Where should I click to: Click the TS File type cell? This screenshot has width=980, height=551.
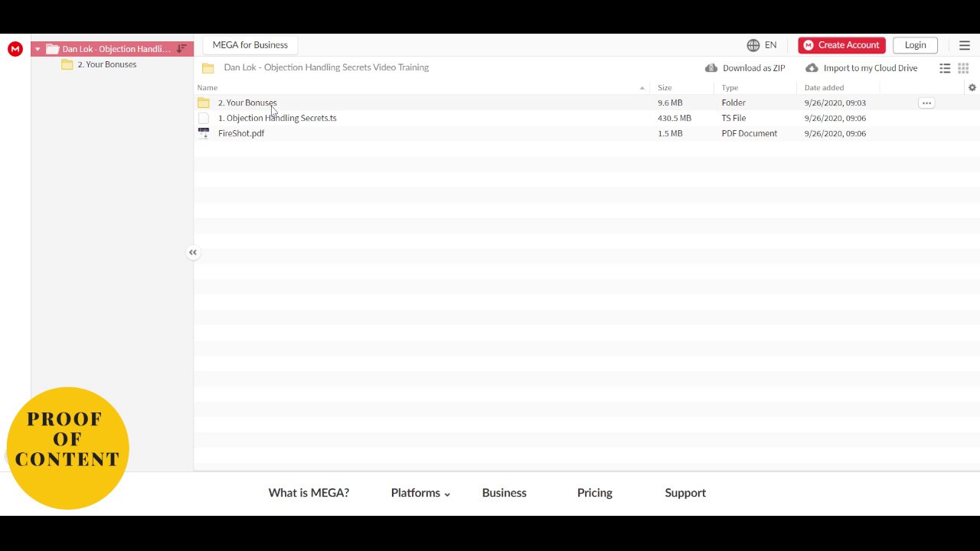click(733, 118)
